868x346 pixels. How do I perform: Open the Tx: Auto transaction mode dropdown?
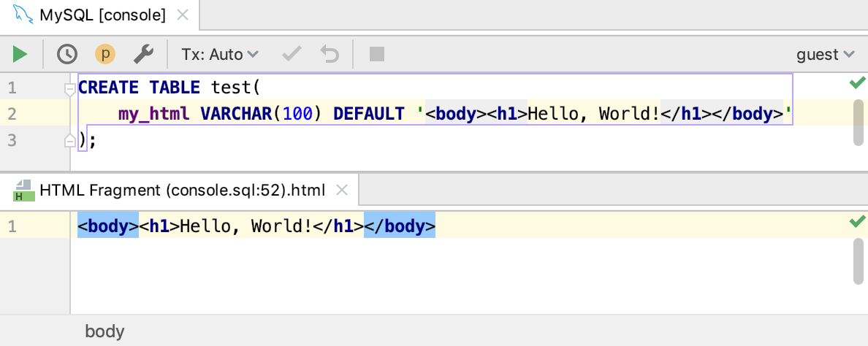click(x=220, y=54)
